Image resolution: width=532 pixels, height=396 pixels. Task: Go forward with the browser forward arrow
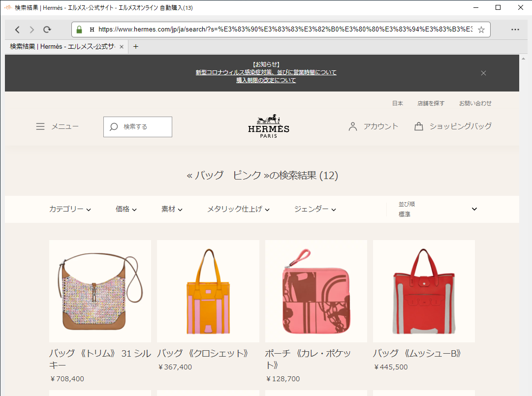[32, 30]
